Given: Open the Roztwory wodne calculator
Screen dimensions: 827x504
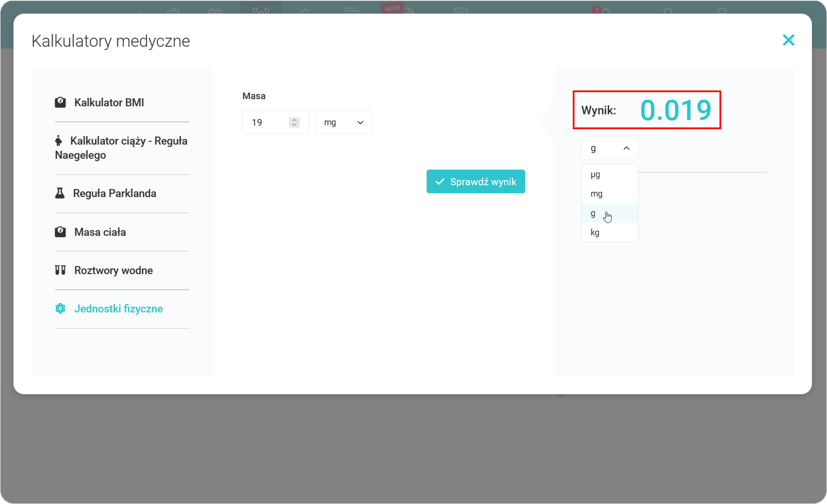Looking at the screenshot, I should click(x=113, y=270).
